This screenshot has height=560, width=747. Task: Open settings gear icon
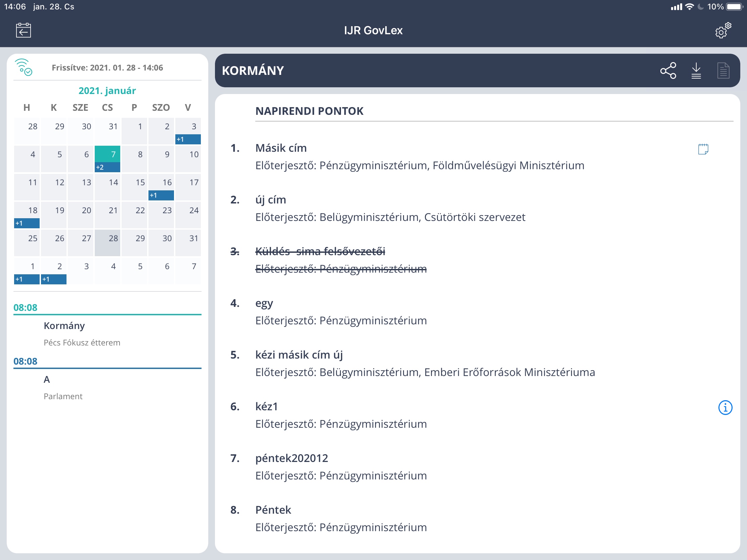(723, 31)
